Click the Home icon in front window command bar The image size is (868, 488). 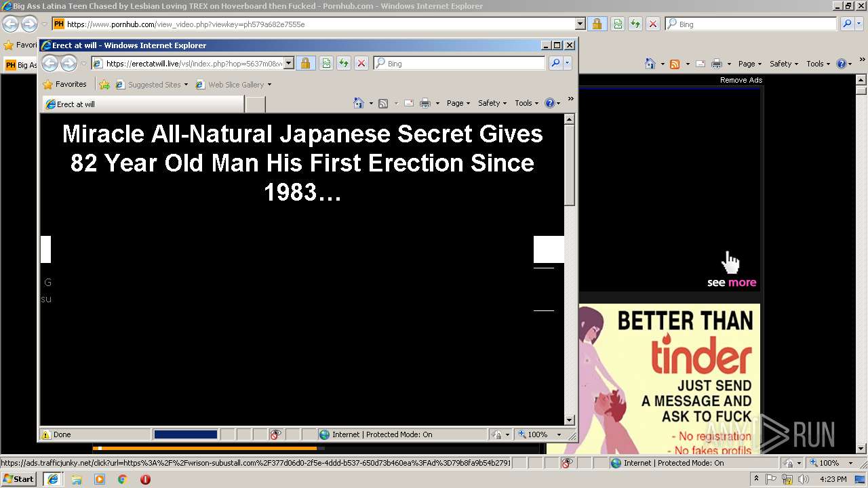[359, 103]
